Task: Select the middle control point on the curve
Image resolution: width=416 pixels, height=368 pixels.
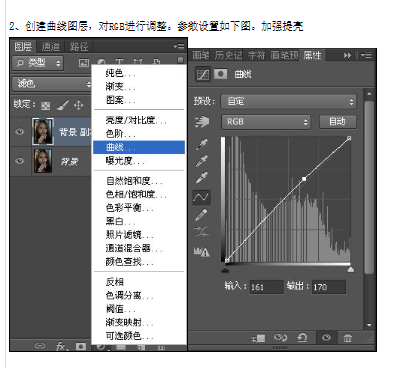Action: click(x=304, y=179)
